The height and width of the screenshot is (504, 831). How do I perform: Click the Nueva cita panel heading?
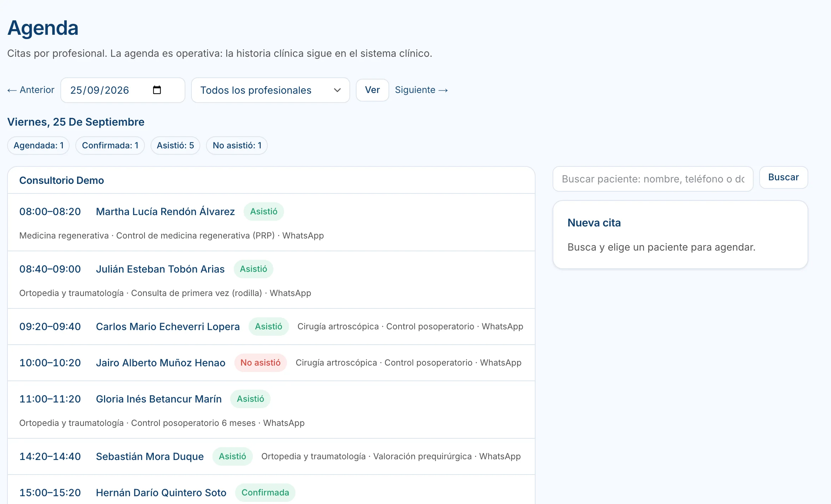point(594,223)
